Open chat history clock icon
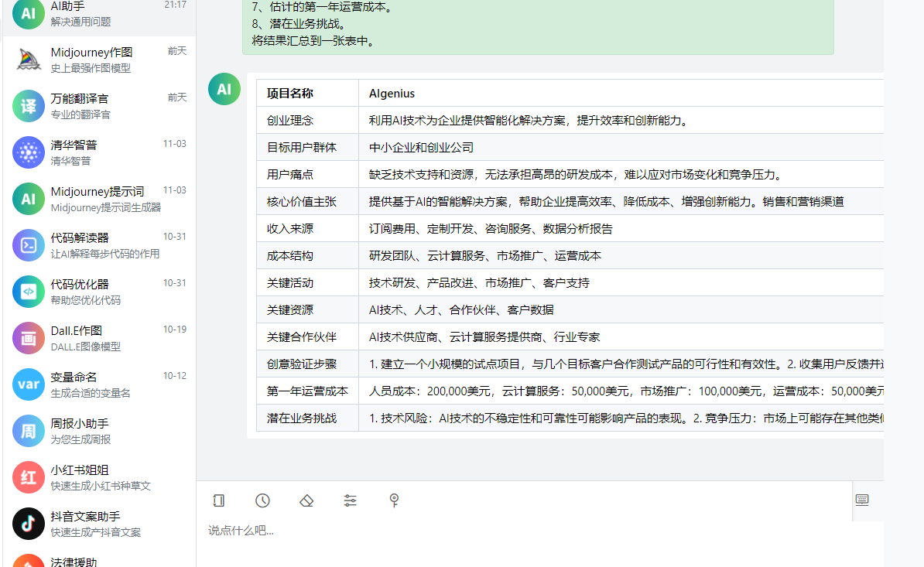The height and width of the screenshot is (567, 924). point(262,500)
